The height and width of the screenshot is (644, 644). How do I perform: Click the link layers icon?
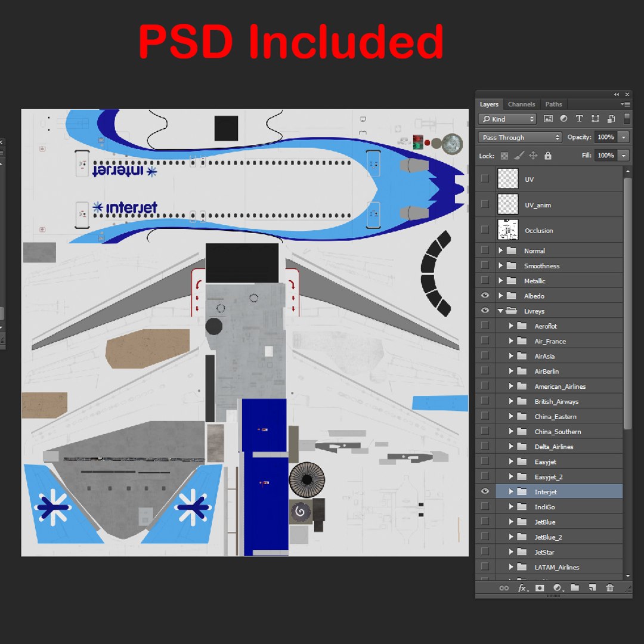(504, 588)
